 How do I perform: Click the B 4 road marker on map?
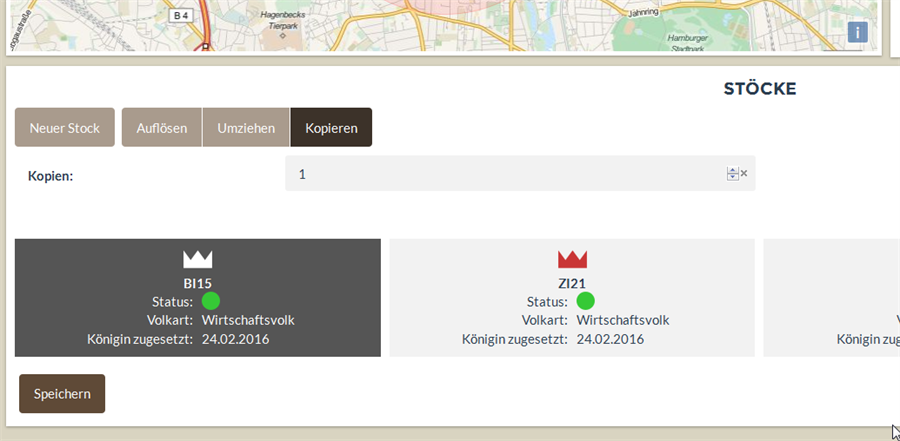tap(181, 16)
